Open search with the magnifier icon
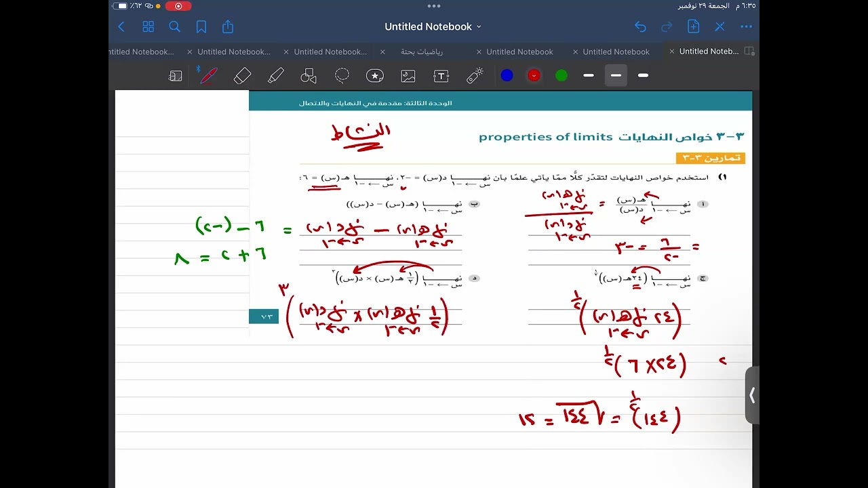Screen dimensions: 868x488 pyautogui.click(x=174, y=26)
